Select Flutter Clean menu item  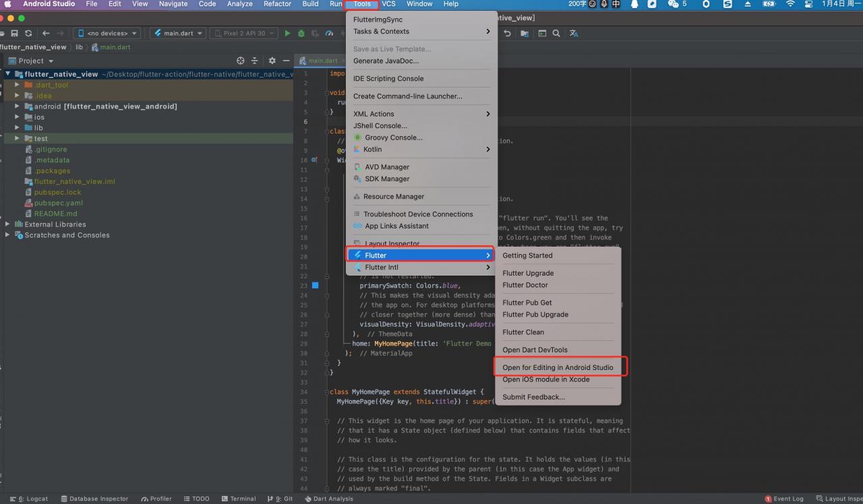click(x=523, y=332)
